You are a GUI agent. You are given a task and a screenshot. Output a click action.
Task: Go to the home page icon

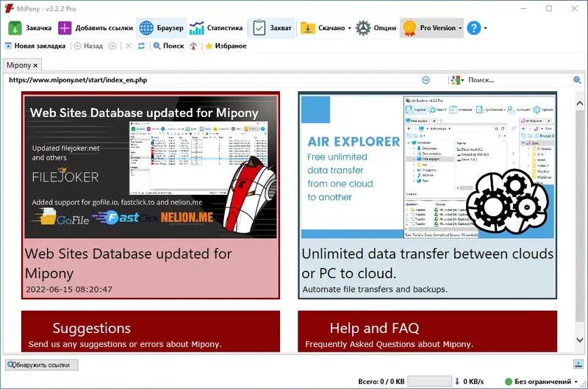193,46
